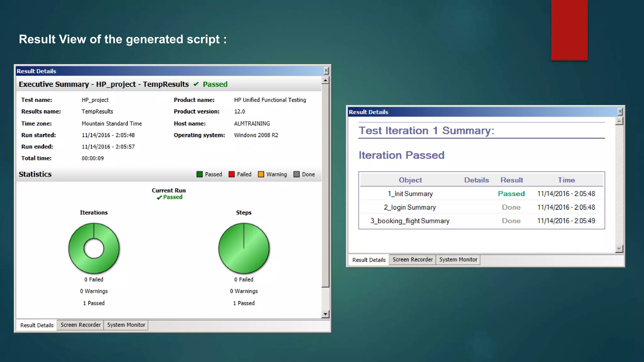
Task: Open Screen Recorder tab in Test Iteration window
Action: [x=413, y=260]
